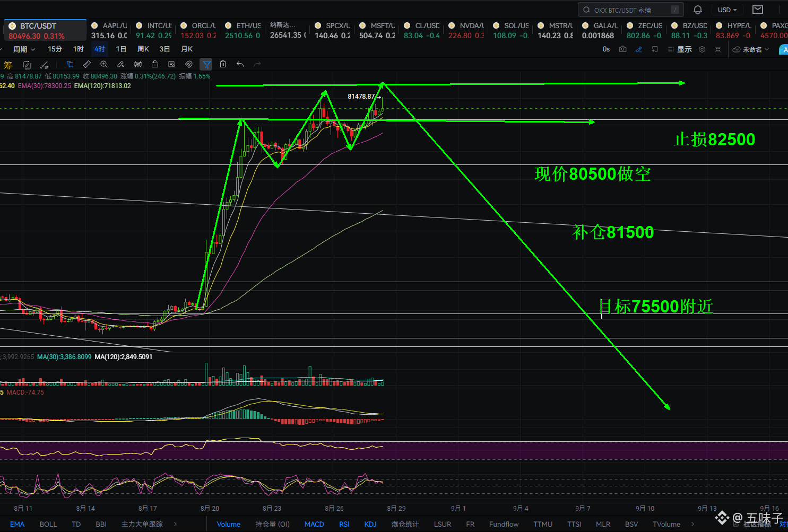Open the 纳斯达 index ticker

[288, 30]
